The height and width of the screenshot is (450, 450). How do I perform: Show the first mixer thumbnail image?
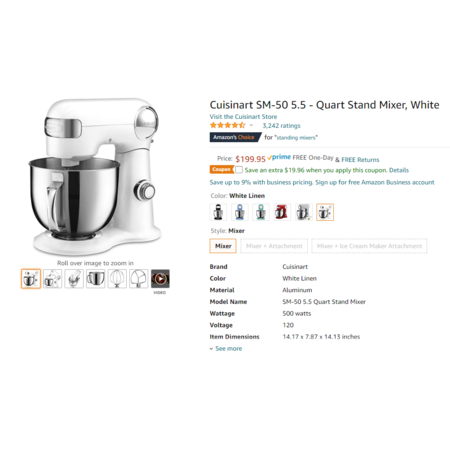click(x=31, y=279)
